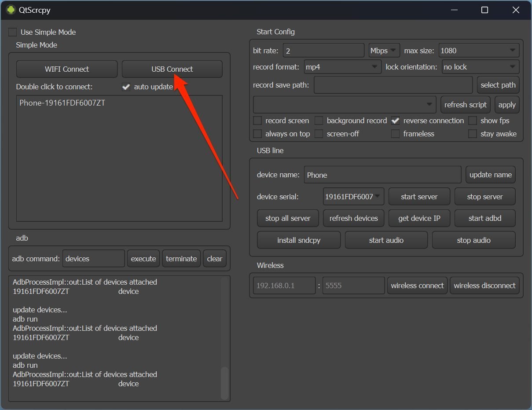532x410 pixels.
Task: Click the start audio button
Action: click(x=386, y=240)
